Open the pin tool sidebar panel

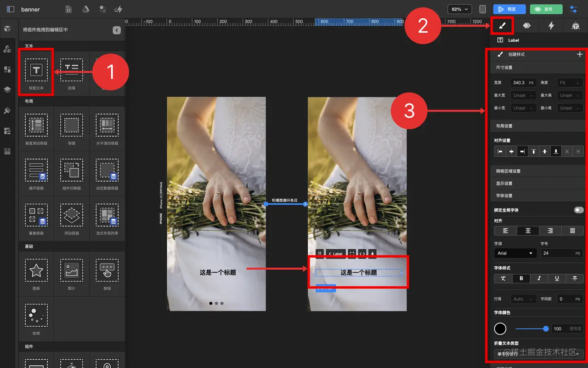pyautogui.click(x=7, y=110)
